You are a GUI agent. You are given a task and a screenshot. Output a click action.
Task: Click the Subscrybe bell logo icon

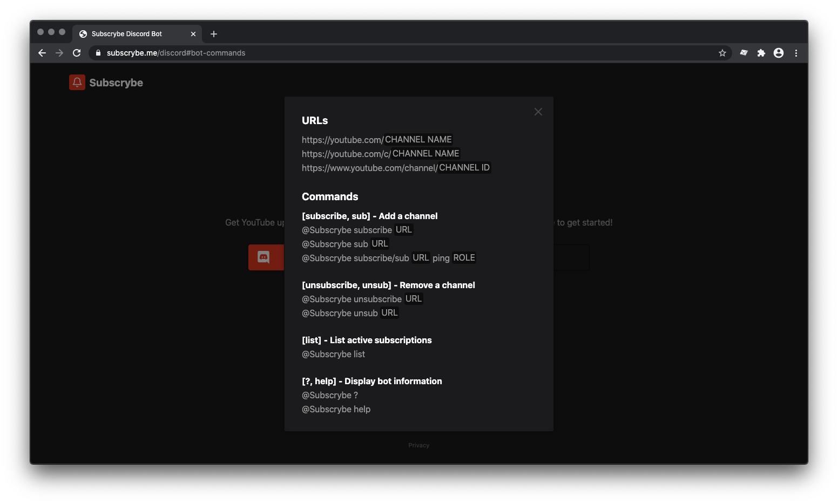[x=77, y=82]
